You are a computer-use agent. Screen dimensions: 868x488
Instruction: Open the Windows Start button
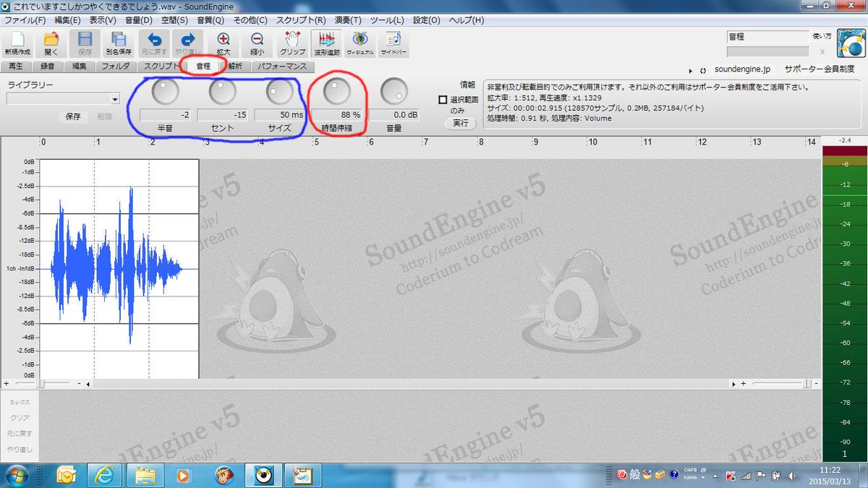pos(17,476)
